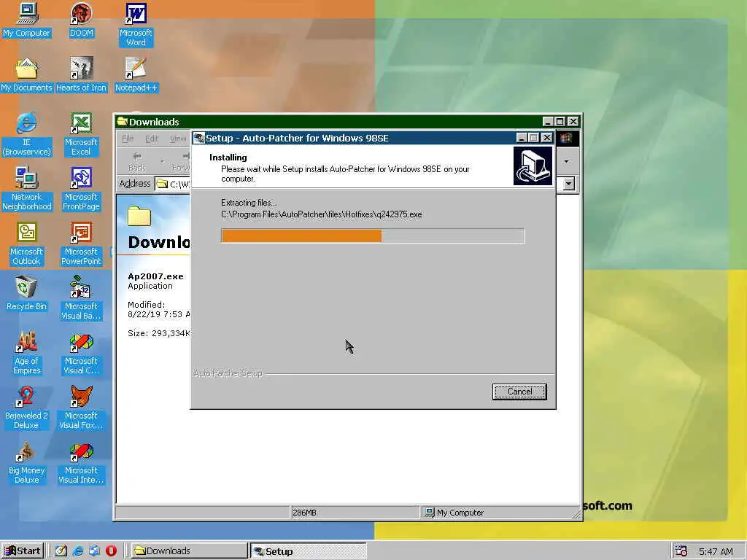Maximize the Downloads window

coord(560,122)
